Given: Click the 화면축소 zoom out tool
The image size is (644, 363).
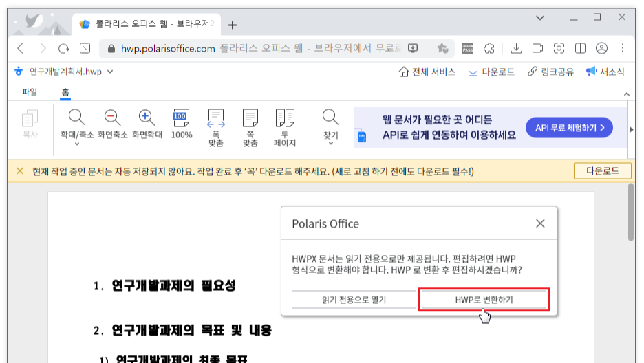Looking at the screenshot, I should 112,124.
